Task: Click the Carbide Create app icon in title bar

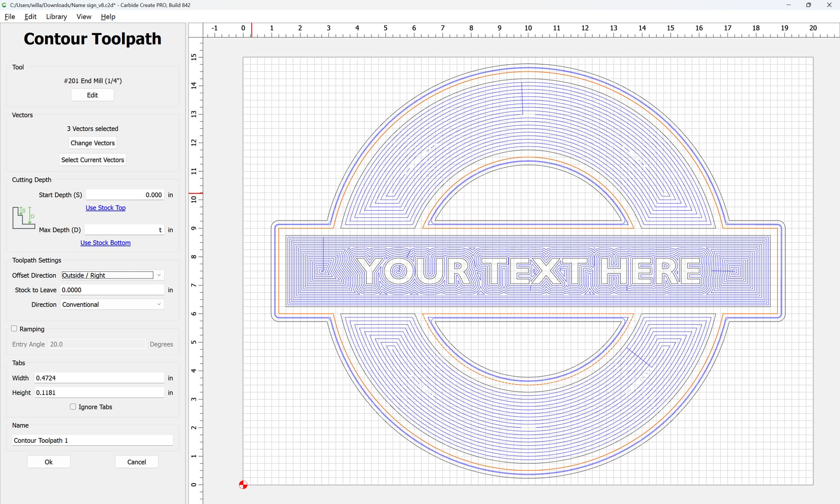Action: (4, 5)
